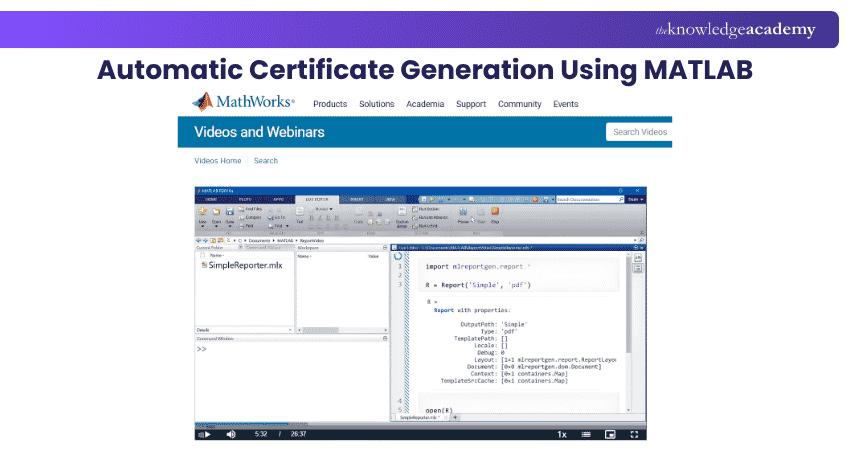Click the Knowledge Academy logo
Viewport: 850px width, 450px height.
[x=735, y=29]
